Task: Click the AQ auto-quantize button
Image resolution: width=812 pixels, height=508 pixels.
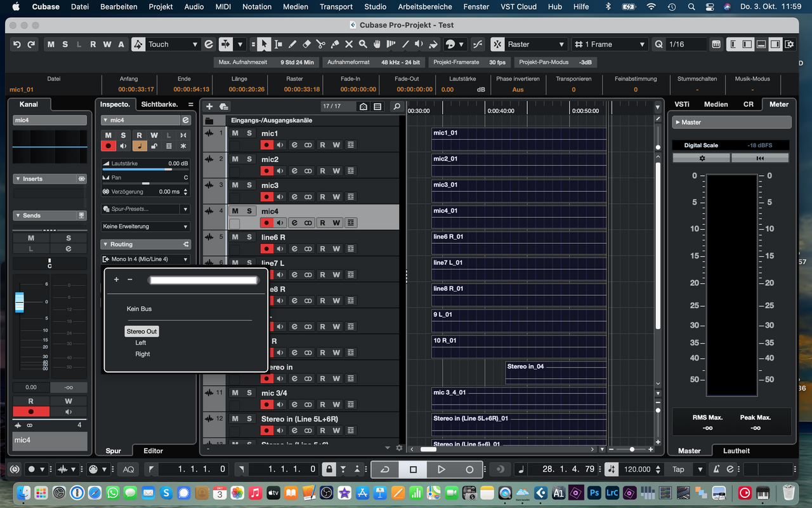Action: [129, 469]
